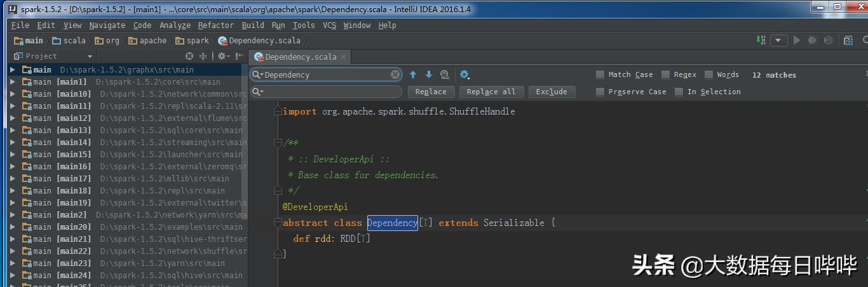The image size is (868, 287).
Task: Click the IntelliJ IDEA app icon in title bar
Action: tap(12, 8)
